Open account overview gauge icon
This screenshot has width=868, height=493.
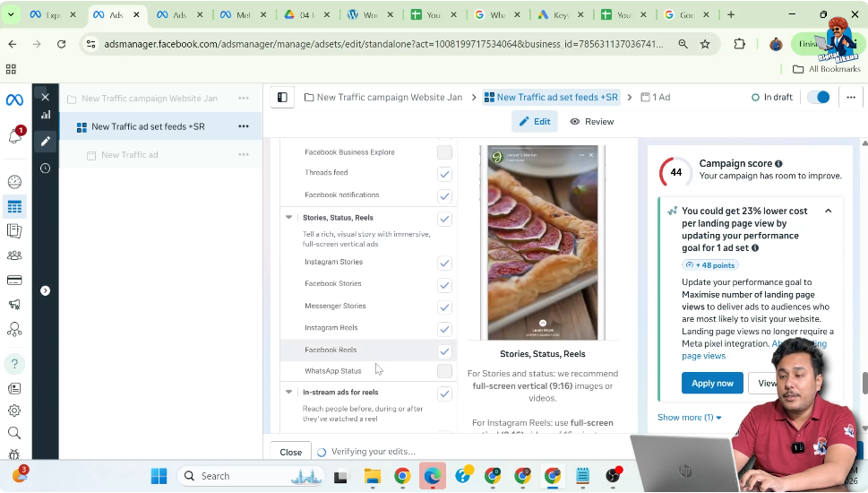pyautogui.click(x=14, y=182)
